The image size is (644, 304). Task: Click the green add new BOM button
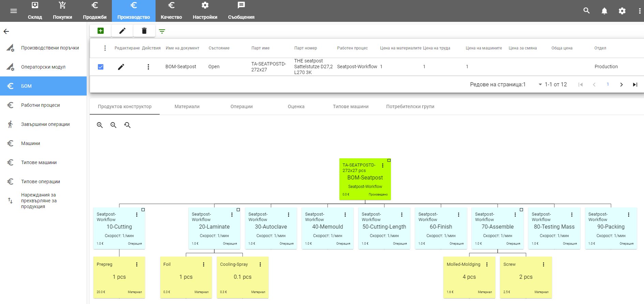[x=101, y=31]
